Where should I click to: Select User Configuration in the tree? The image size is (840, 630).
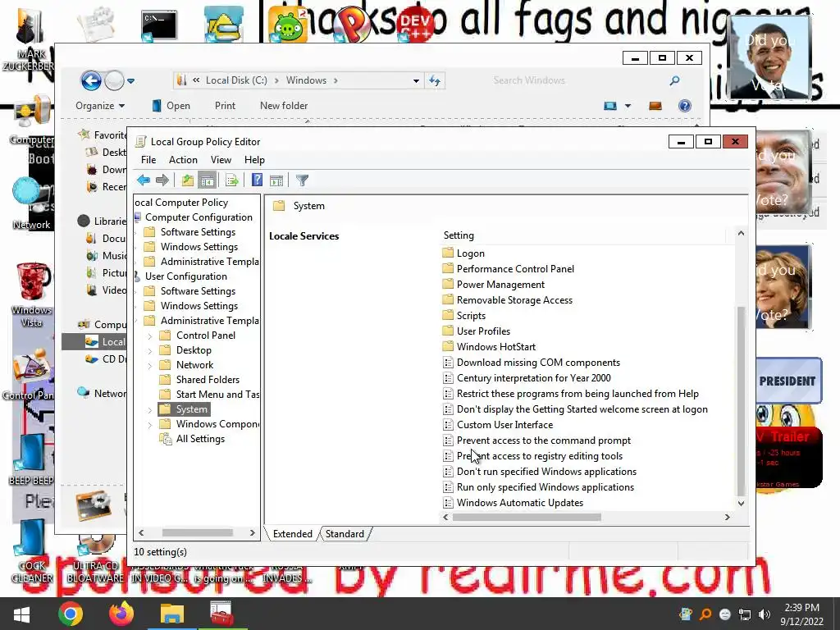pos(186,276)
